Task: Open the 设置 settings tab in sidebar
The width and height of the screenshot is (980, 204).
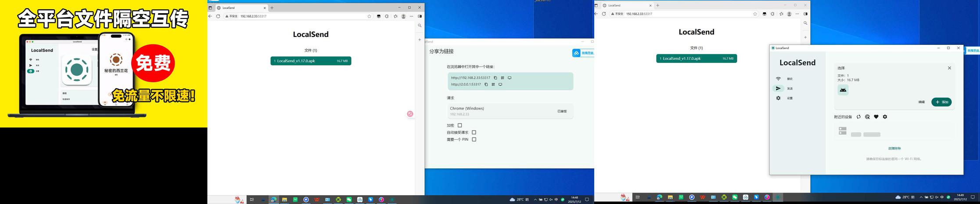Action: tap(784, 98)
